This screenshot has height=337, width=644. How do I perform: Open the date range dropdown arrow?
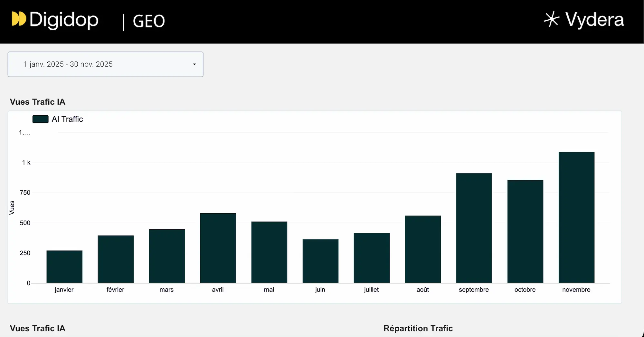click(x=194, y=64)
